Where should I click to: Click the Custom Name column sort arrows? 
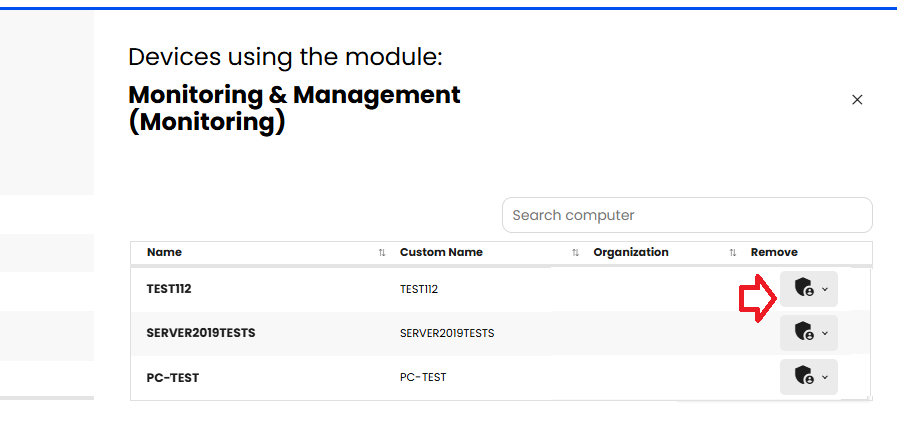(x=575, y=253)
